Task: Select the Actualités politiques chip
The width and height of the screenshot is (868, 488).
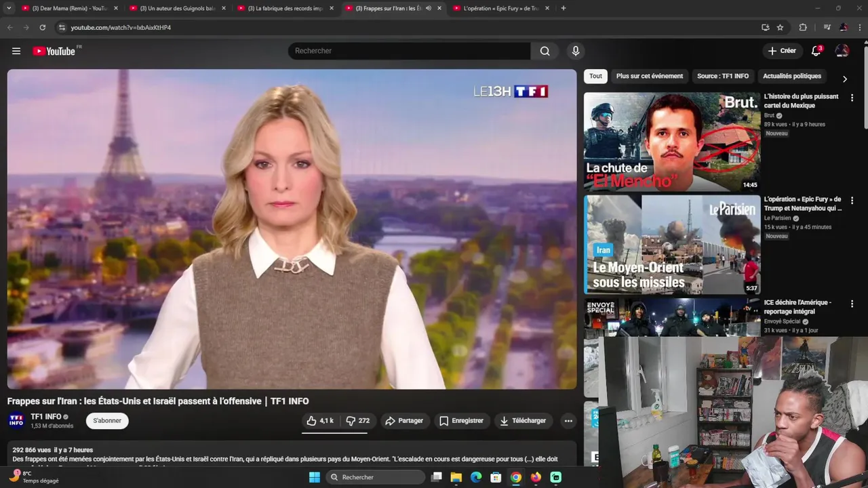Action: tap(792, 76)
